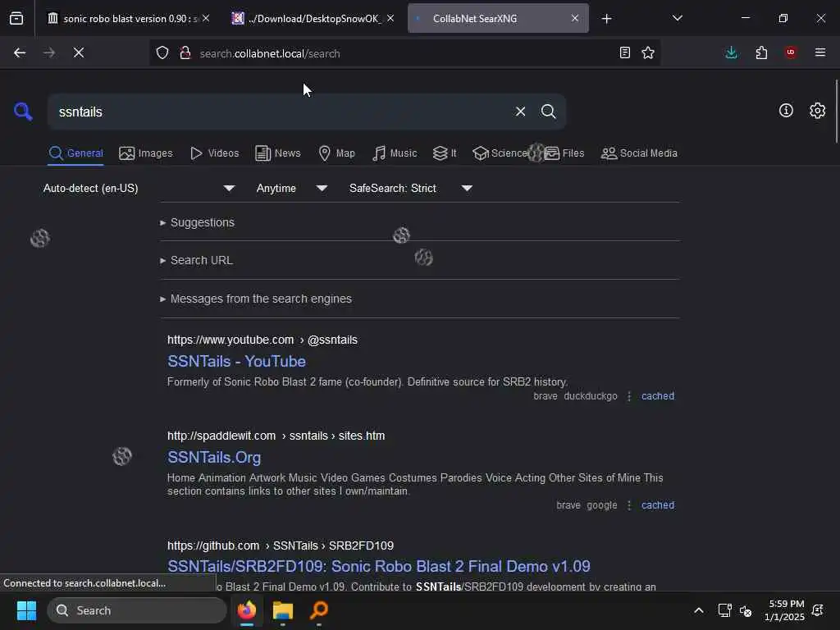Go back to previous page
This screenshot has width=840, height=630.
coord(20,52)
